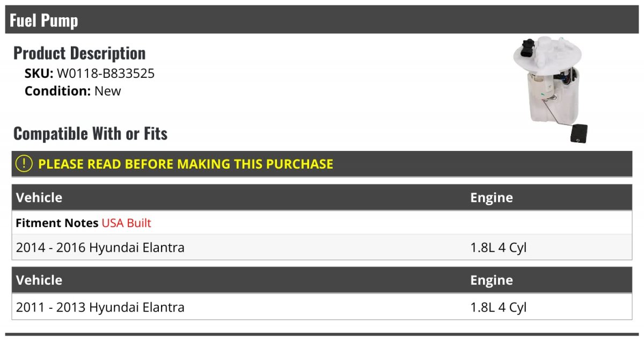Select the 'Product Description' heading
This screenshot has height=341, width=644.
[79, 53]
